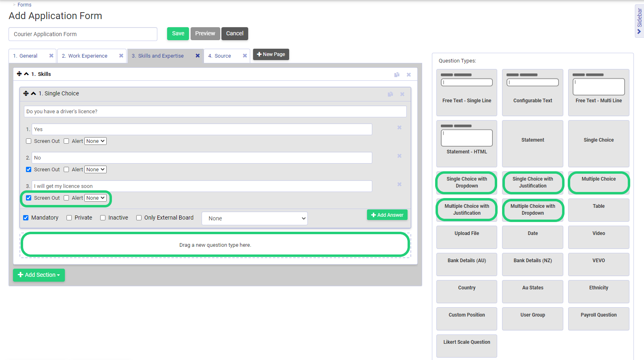Open Alert dropdown for 'Yes' answer
644x360 pixels.
(x=96, y=141)
